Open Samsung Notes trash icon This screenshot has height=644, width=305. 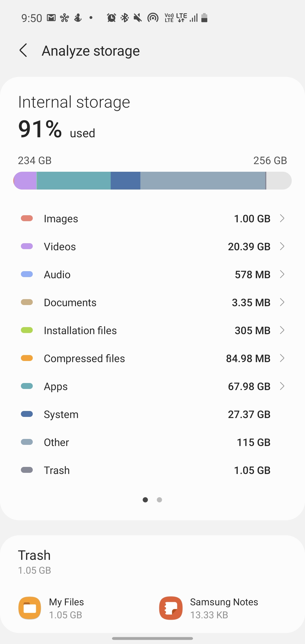point(171,608)
